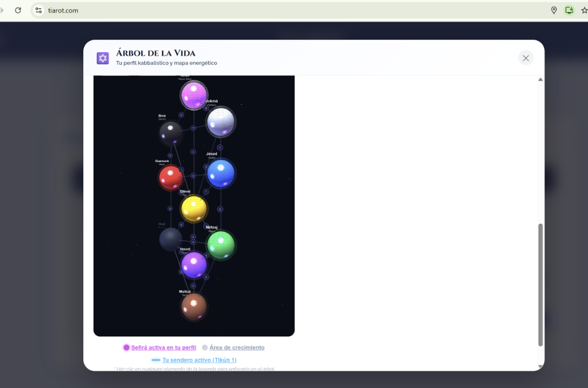
Task: Click the path node between Yesod and Maljut
Action: click(193, 286)
